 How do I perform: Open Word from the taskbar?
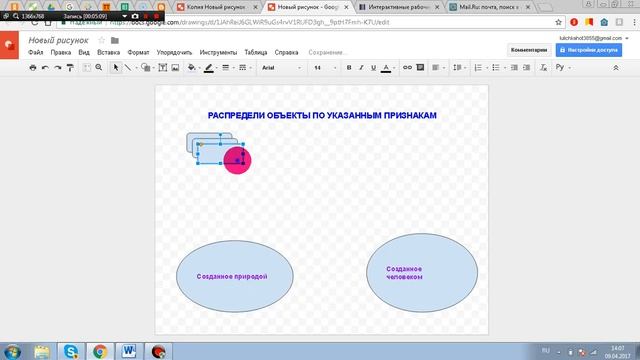click(129, 351)
